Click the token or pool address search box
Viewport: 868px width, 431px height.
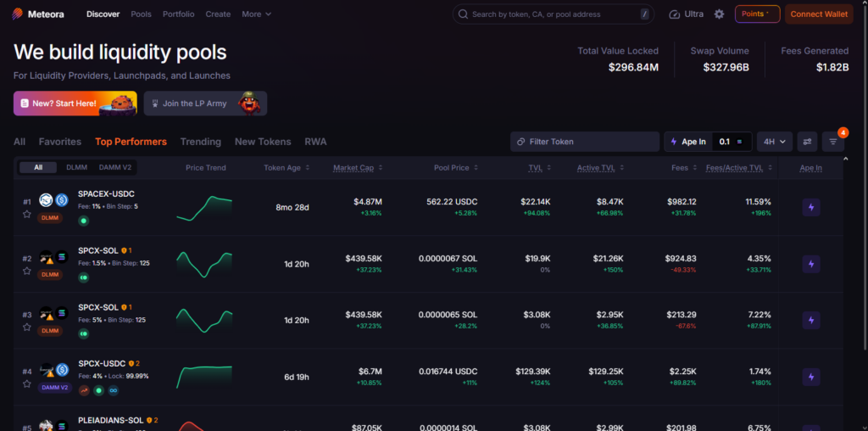point(553,14)
